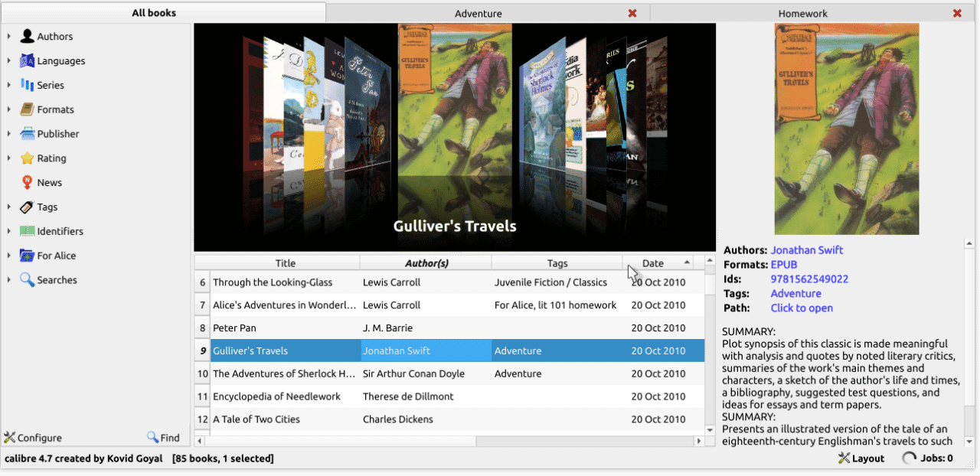
Task: Click the Languages category icon
Action: pos(28,60)
